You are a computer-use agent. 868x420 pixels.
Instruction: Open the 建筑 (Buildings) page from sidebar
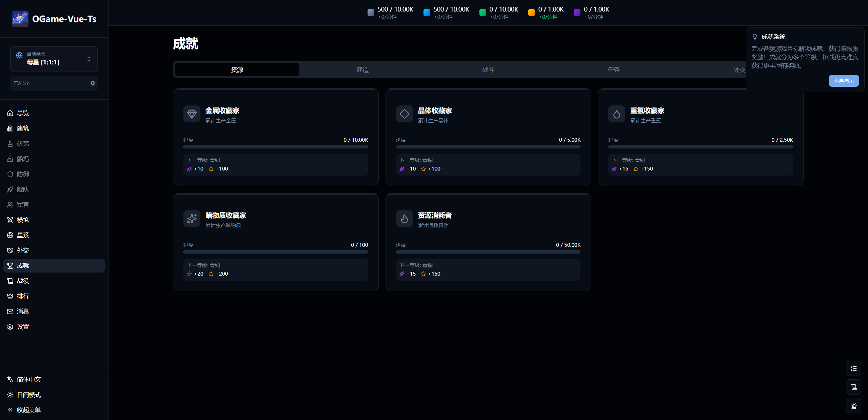(23, 128)
